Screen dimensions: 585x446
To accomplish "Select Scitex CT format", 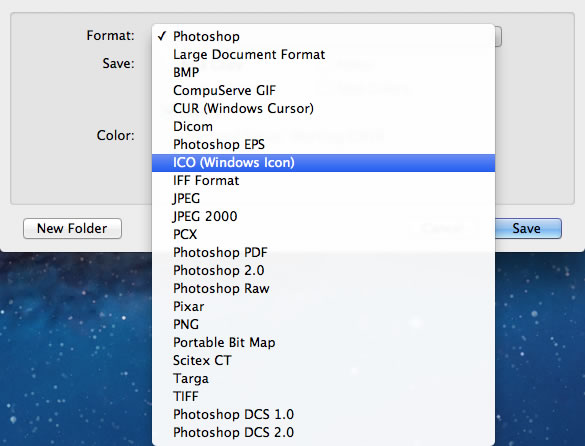I will pyautogui.click(x=323, y=361).
